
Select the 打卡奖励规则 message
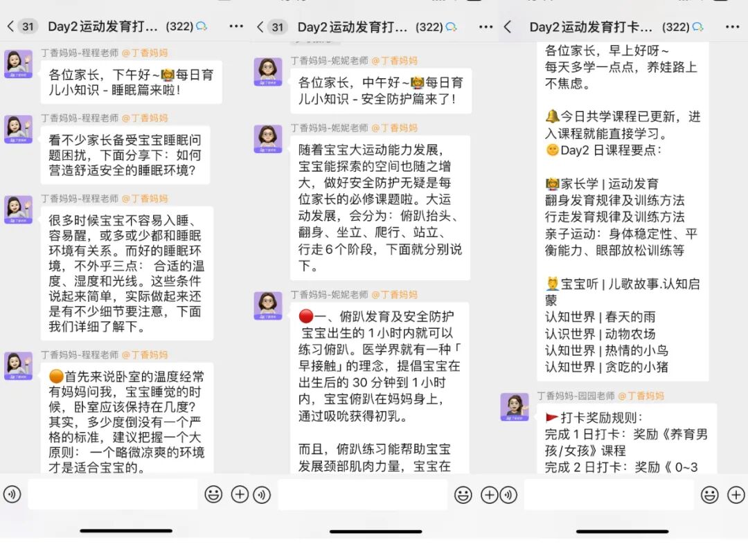(x=627, y=438)
